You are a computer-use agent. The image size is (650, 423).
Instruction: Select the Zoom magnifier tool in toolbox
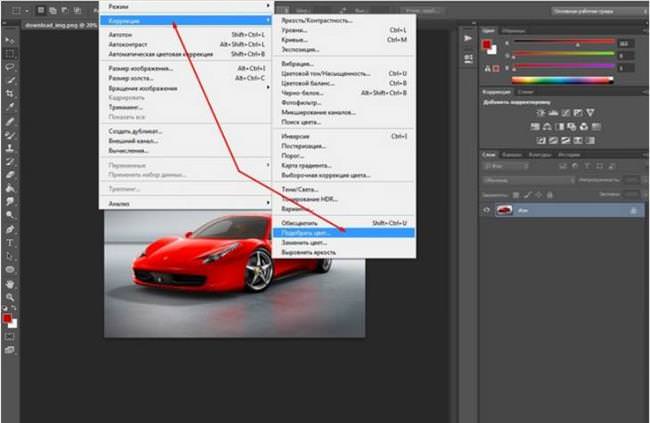coord(10,297)
